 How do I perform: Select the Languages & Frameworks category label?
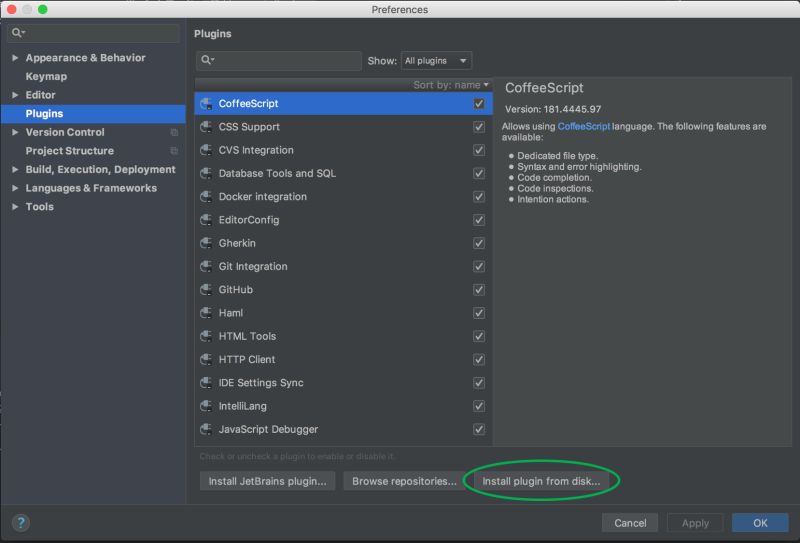pyautogui.click(x=91, y=188)
